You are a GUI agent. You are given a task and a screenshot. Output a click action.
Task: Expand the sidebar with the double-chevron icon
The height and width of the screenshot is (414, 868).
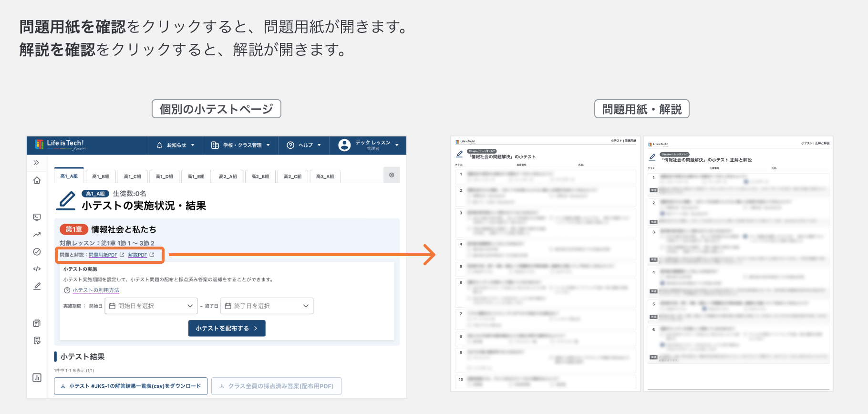pos(36,163)
